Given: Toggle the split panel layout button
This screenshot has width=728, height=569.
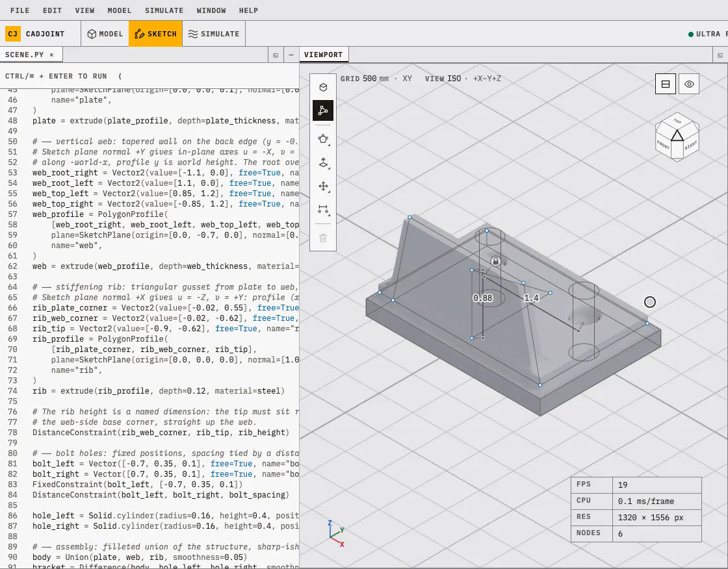Looking at the screenshot, I should coord(666,84).
